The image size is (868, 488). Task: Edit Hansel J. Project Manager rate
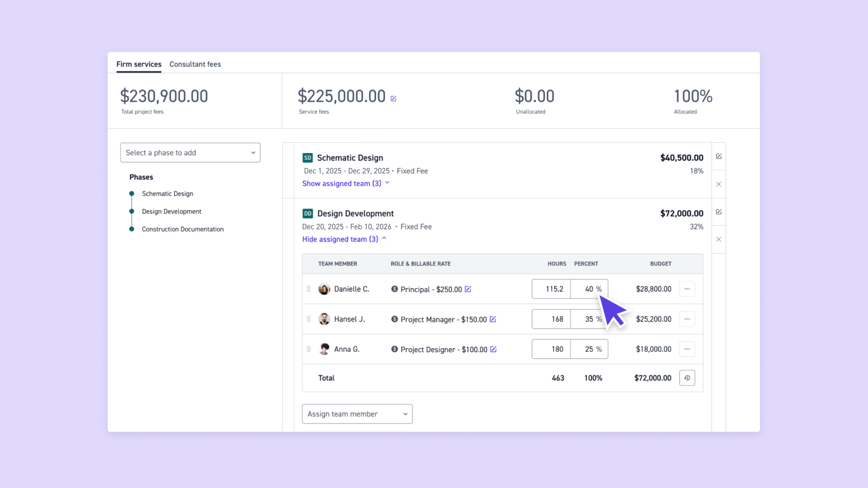tap(493, 319)
